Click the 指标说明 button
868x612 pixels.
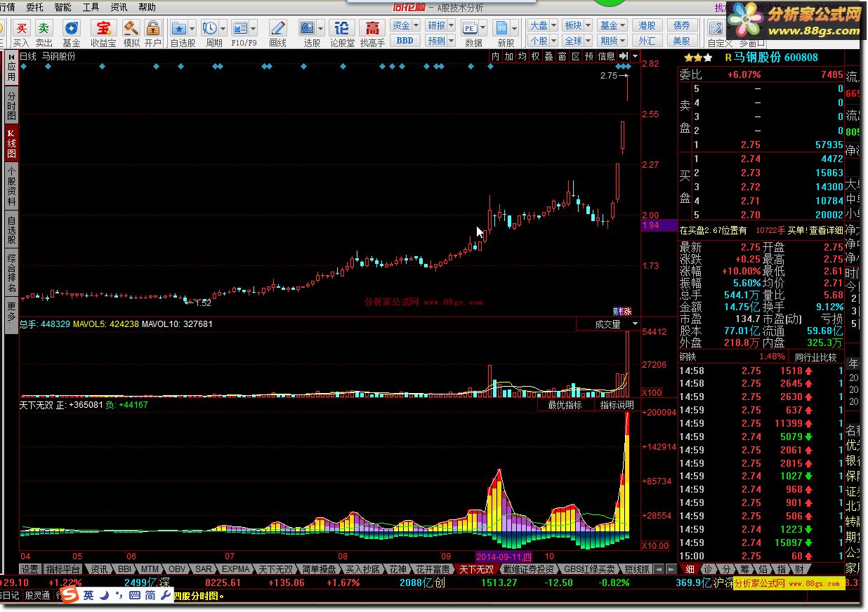click(617, 405)
